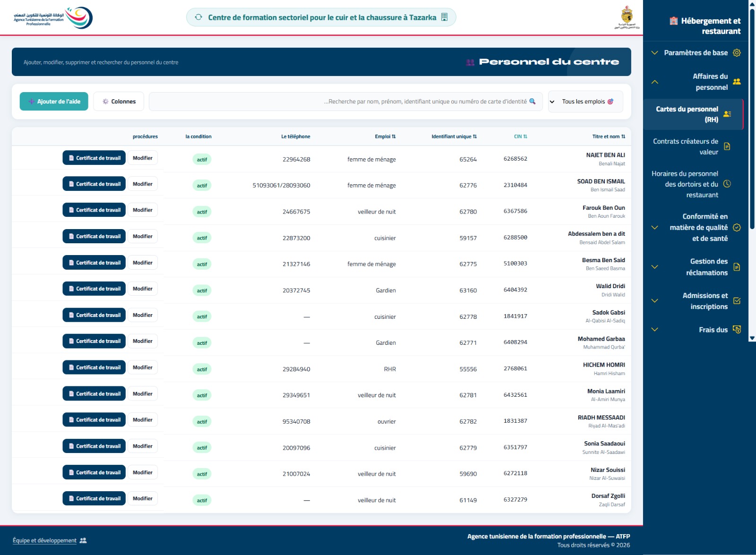This screenshot has width=756, height=555.
Task: Click the sidebar scrollbar down arrow
Action: 752,338
